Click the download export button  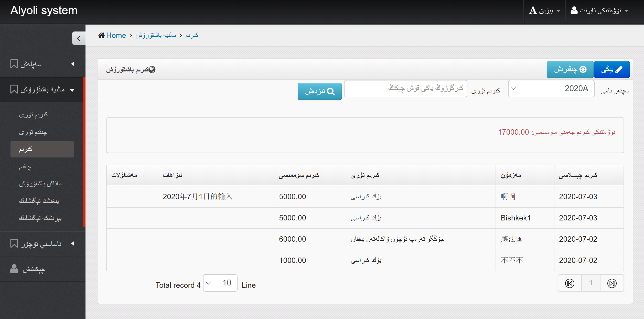570,69
